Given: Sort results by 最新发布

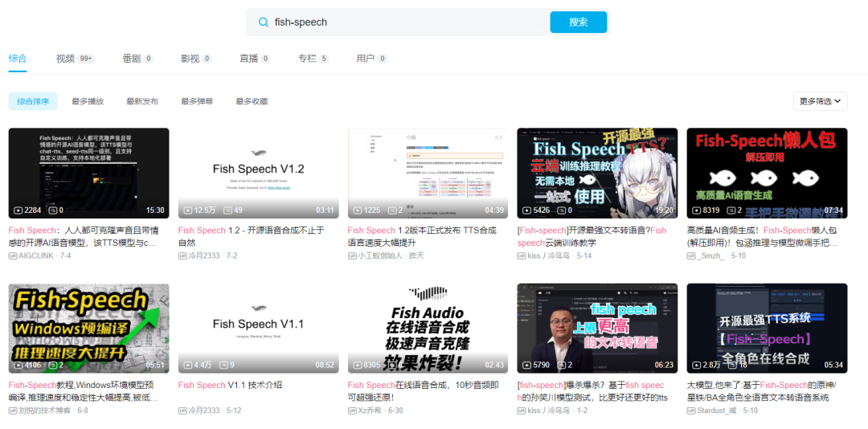Looking at the screenshot, I should click(142, 101).
